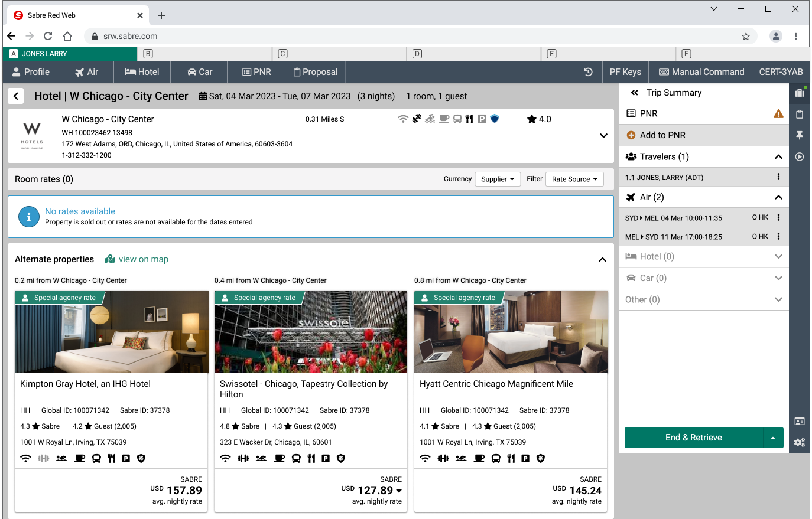Switch to work area tab F
The height and width of the screenshot is (519, 812).
point(743,54)
